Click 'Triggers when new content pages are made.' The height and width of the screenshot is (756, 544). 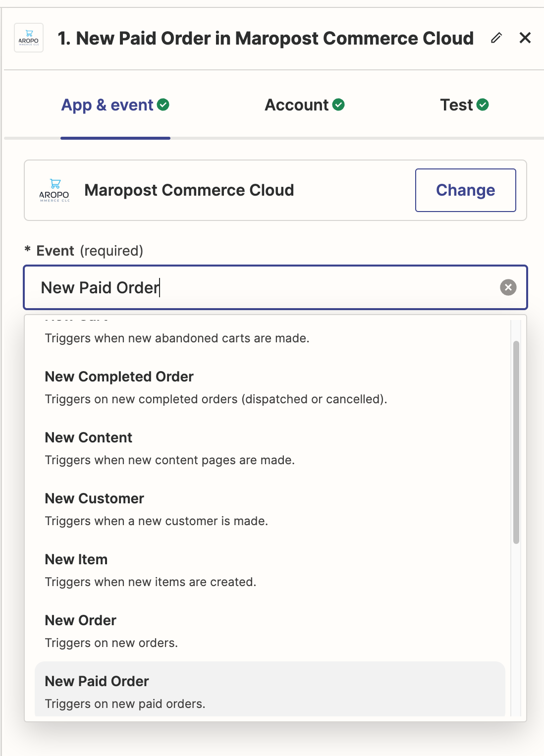[x=169, y=460]
